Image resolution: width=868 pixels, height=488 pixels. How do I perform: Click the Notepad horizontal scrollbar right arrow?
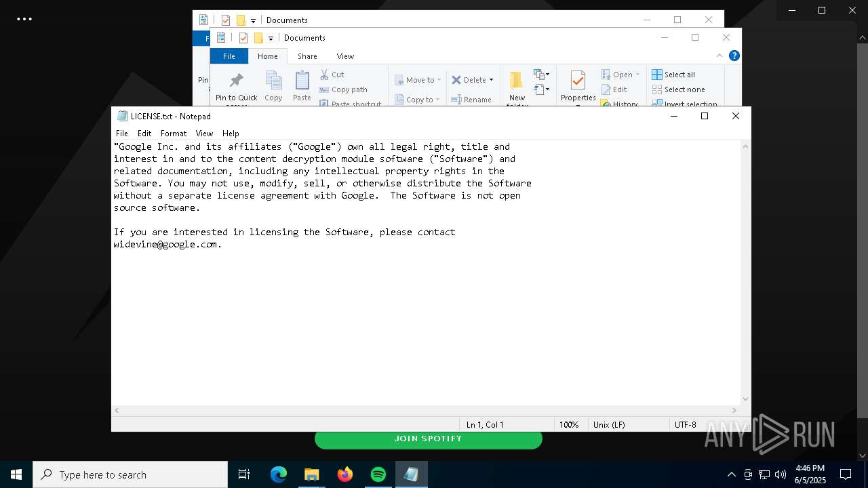click(734, 410)
